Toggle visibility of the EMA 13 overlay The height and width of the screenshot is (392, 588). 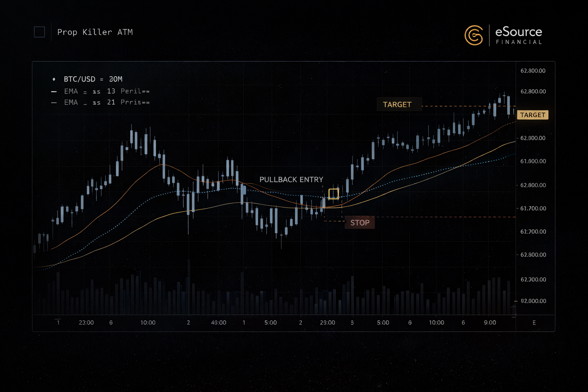coord(54,91)
